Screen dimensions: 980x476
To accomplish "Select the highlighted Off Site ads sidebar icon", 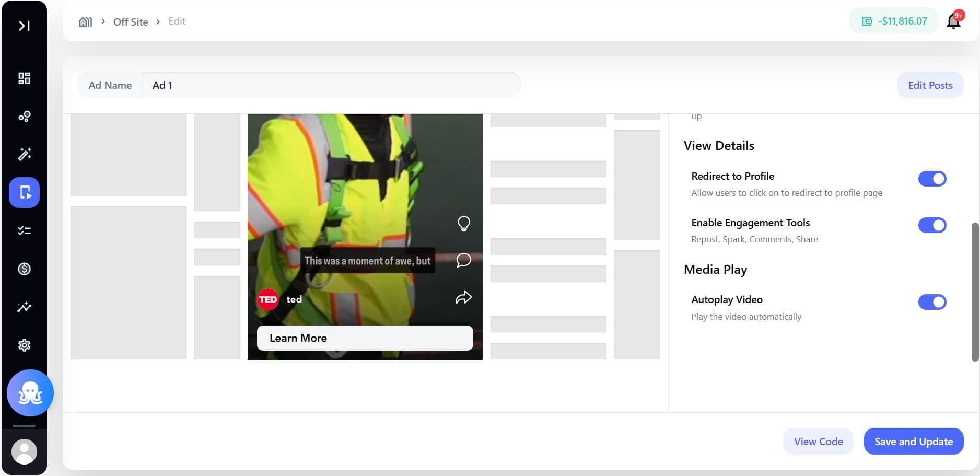I will [24, 192].
